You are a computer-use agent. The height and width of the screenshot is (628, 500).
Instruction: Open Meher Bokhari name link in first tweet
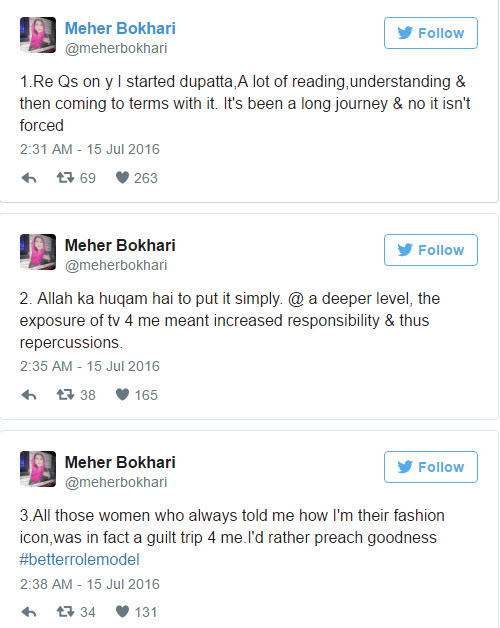click(120, 28)
